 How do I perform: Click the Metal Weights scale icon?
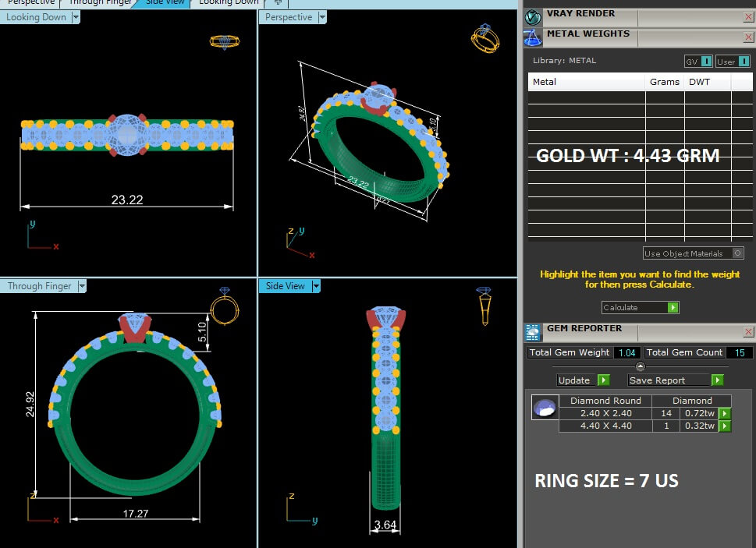(x=534, y=37)
